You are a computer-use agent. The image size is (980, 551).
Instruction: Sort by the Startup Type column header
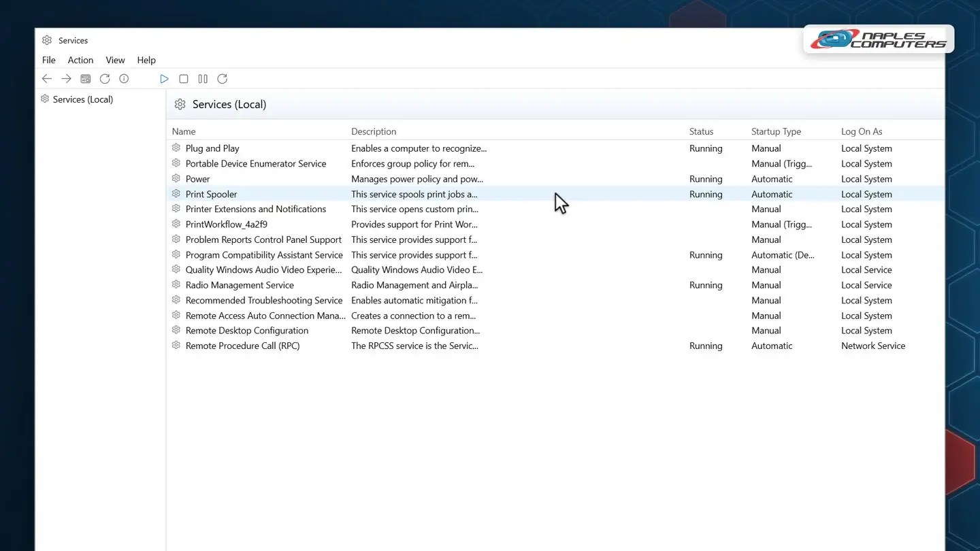tap(776, 131)
